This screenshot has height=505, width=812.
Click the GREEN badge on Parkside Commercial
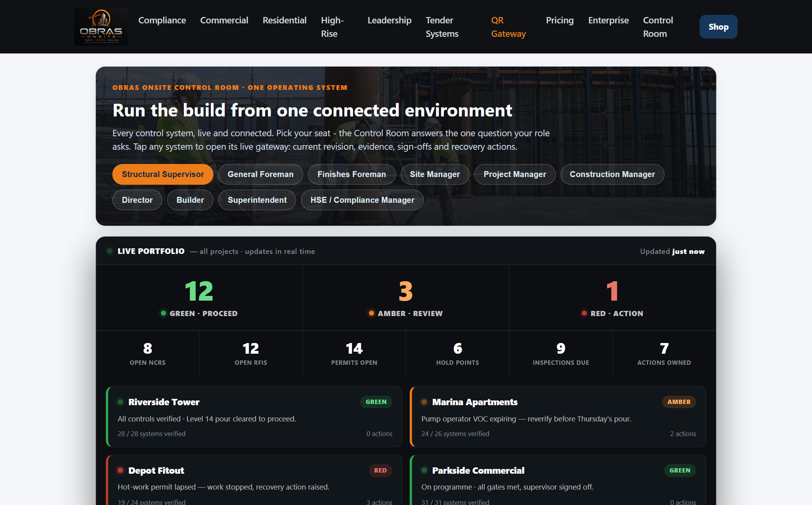(680, 471)
